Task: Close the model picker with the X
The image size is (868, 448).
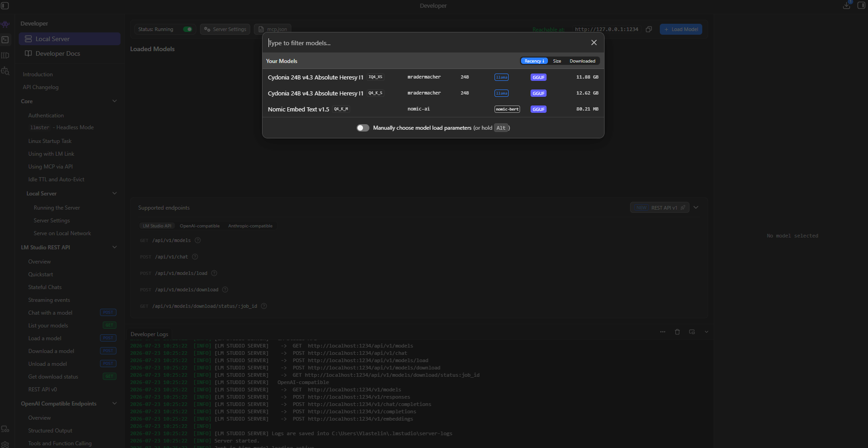Action: [x=594, y=42]
